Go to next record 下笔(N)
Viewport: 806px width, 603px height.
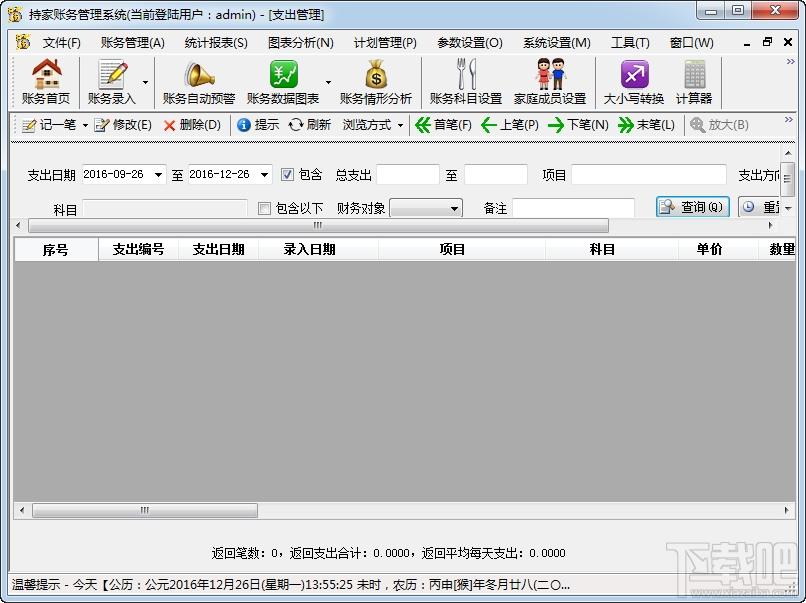click(x=578, y=125)
